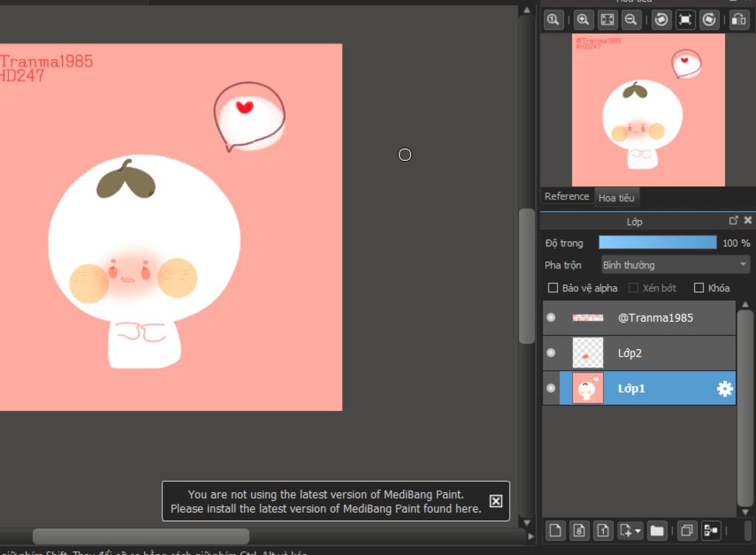Toggle visibility of Lớp2 layer
Screen dimensions: 756x555
(x=551, y=353)
